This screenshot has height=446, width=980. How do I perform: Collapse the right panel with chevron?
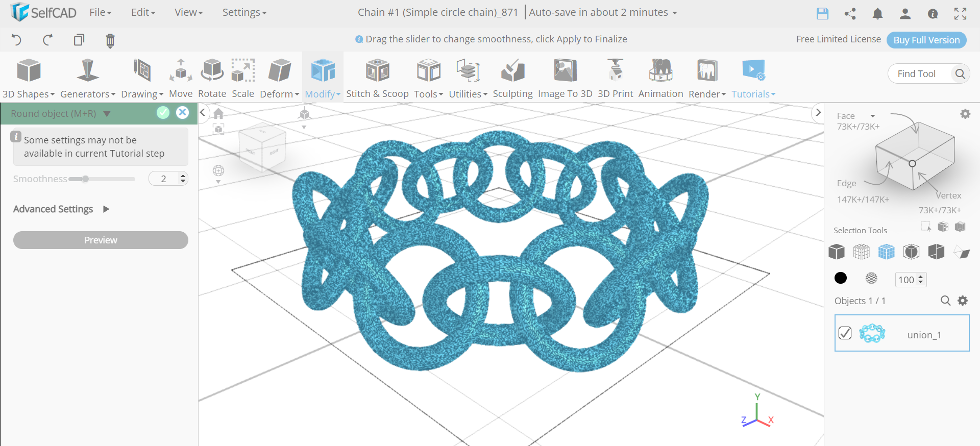(818, 112)
